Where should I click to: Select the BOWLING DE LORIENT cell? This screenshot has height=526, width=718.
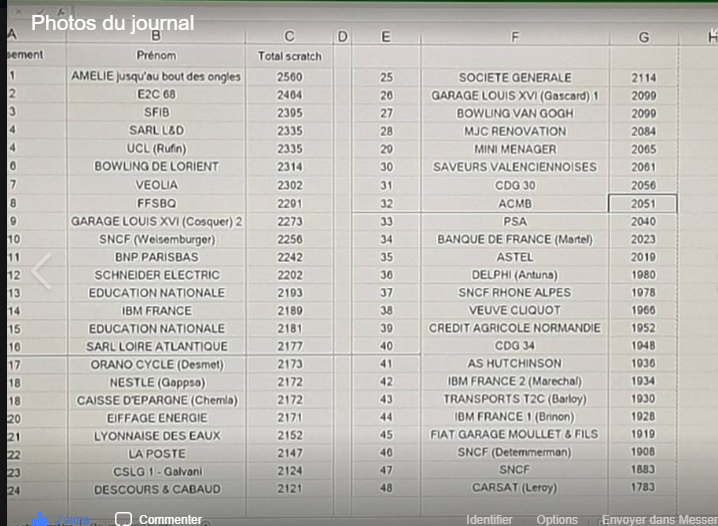(x=156, y=166)
